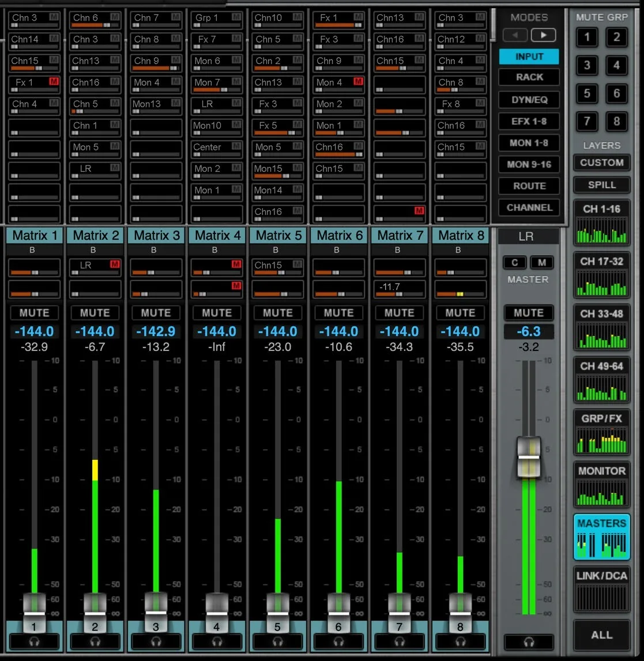Mute the Matrix 7 output
Image resolution: width=644 pixels, height=661 pixels.
pos(400,313)
